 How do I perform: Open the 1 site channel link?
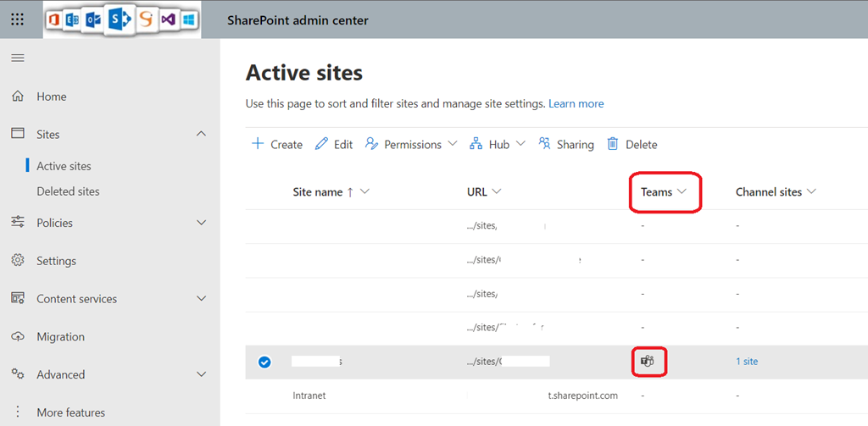(747, 362)
